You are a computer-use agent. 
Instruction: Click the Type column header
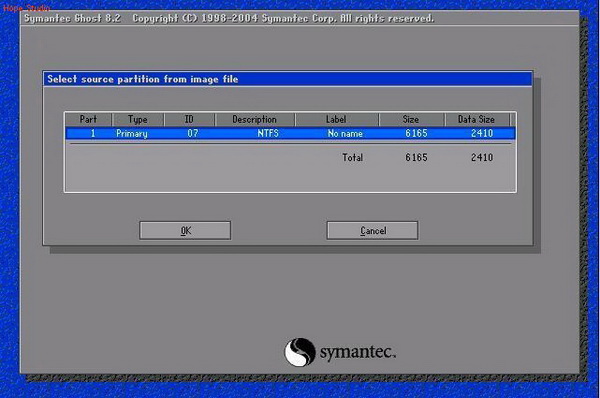138,119
